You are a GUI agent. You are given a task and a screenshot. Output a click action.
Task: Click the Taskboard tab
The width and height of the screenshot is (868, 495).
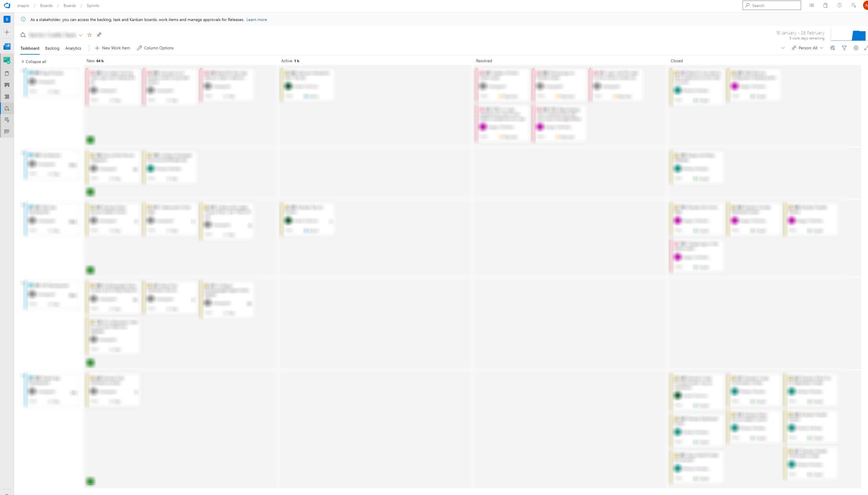point(30,48)
